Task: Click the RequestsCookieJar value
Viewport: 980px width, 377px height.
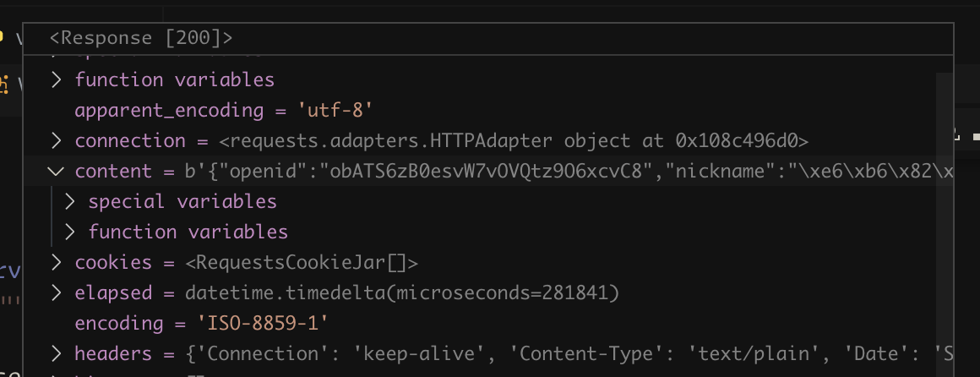Action: [x=302, y=263]
